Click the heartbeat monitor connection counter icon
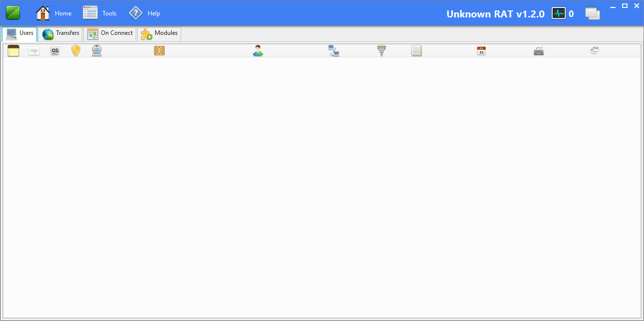The height and width of the screenshot is (321, 644). coord(558,14)
